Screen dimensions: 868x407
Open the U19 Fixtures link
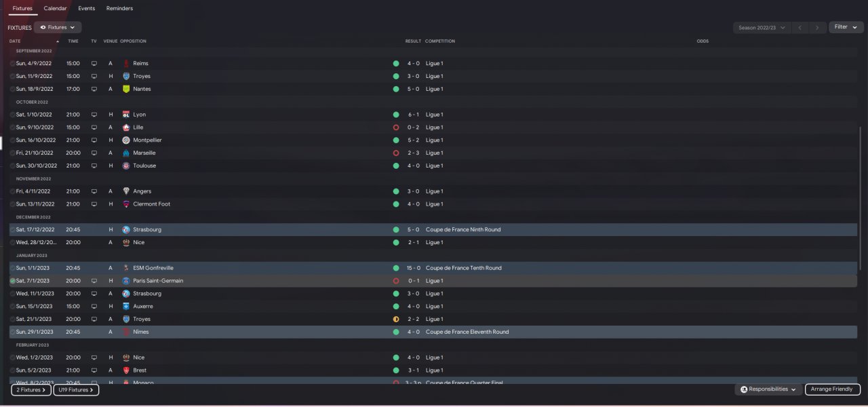[x=76, y=390]
